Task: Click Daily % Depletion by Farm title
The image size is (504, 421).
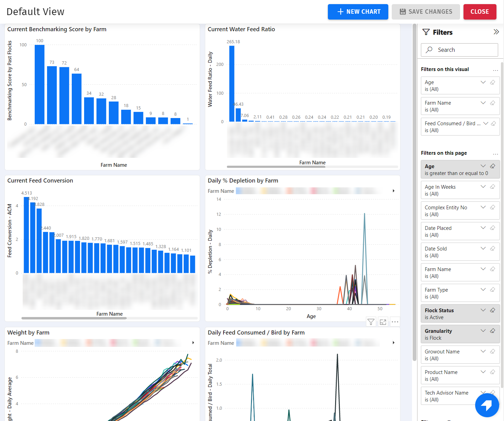Action: point(243,180)
